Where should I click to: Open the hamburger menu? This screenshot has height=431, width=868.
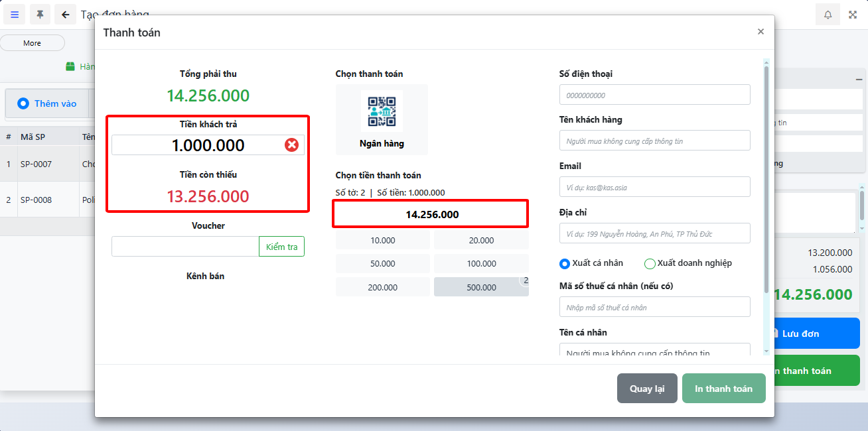point(15,15)
